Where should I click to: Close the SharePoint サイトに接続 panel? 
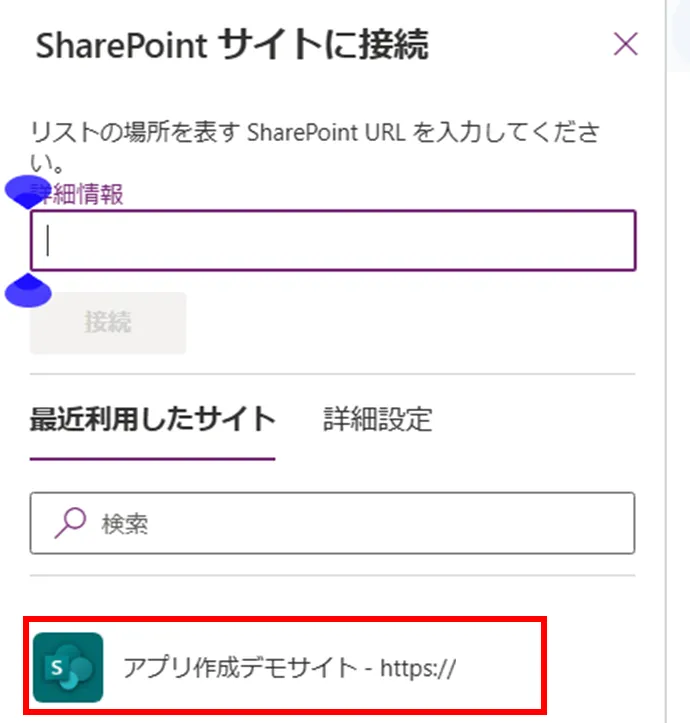pos(625,44)
